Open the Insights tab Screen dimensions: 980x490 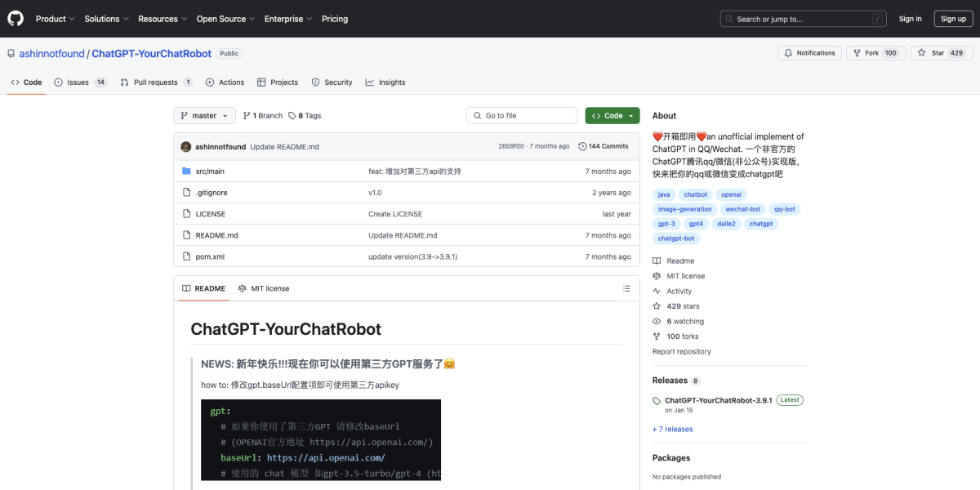[x=385, y=82]
